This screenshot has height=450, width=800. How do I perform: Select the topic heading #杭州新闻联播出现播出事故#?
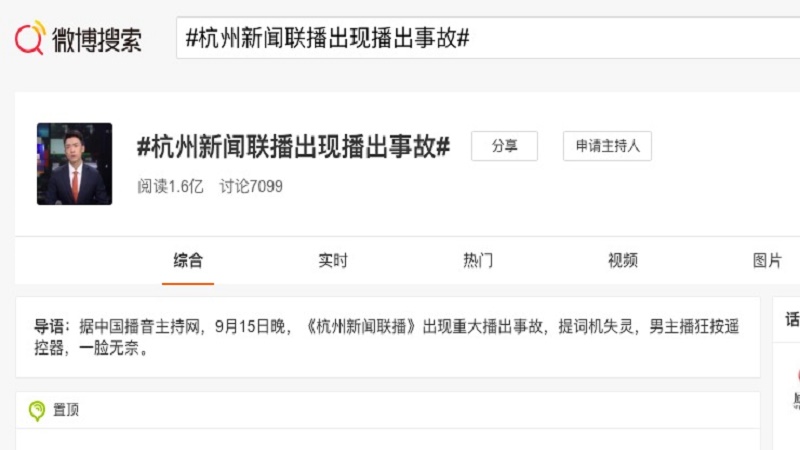click(x=293, y=147)
